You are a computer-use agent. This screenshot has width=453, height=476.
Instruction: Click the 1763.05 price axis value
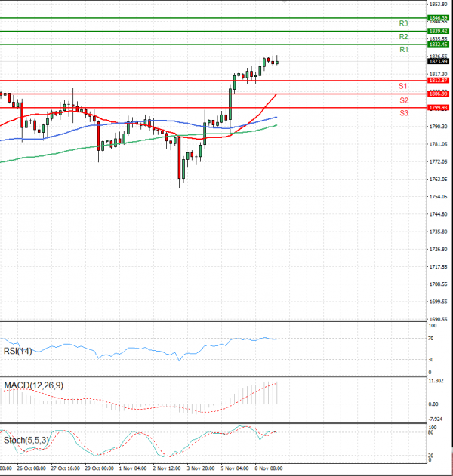point(439,180)
